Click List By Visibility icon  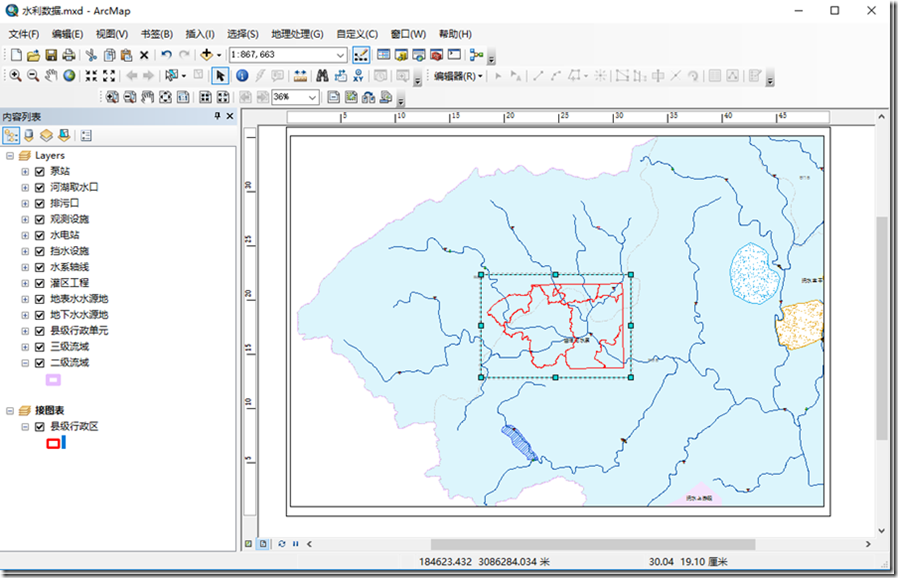coord(46,136)
